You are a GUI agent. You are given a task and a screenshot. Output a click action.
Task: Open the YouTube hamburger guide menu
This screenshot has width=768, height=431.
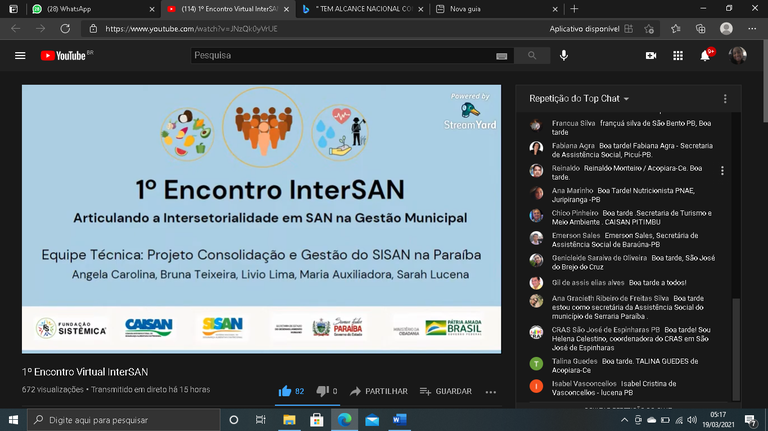(x=20, y=56)
